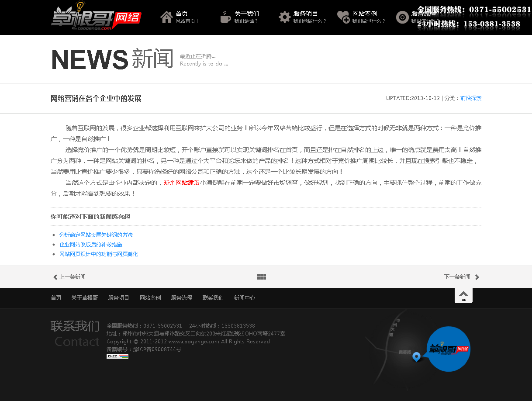
Task: Click the red 郑州网站建设 link in article
Action: pos(181,183)
